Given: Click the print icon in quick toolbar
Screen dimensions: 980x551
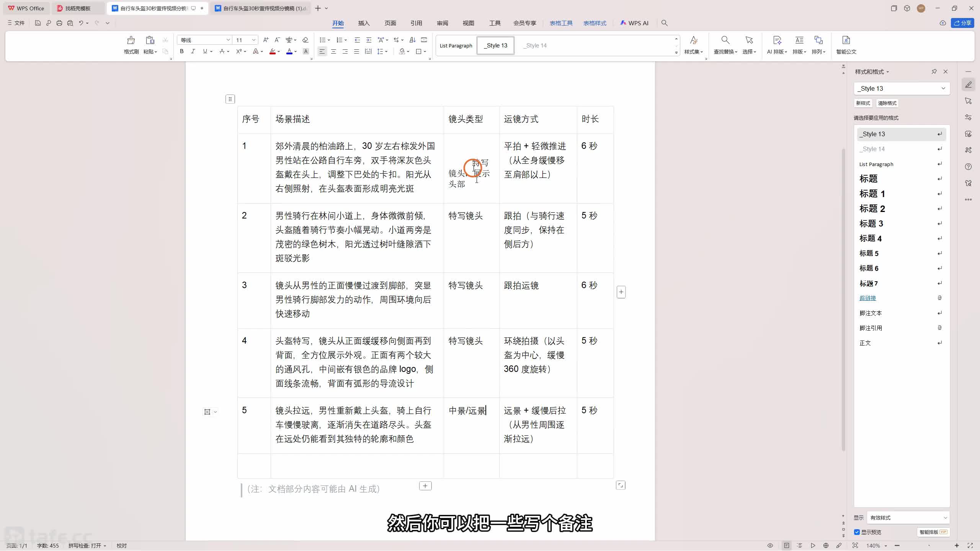Looking at the screenshot, I should pyautogui.click(x=59, y=23).
